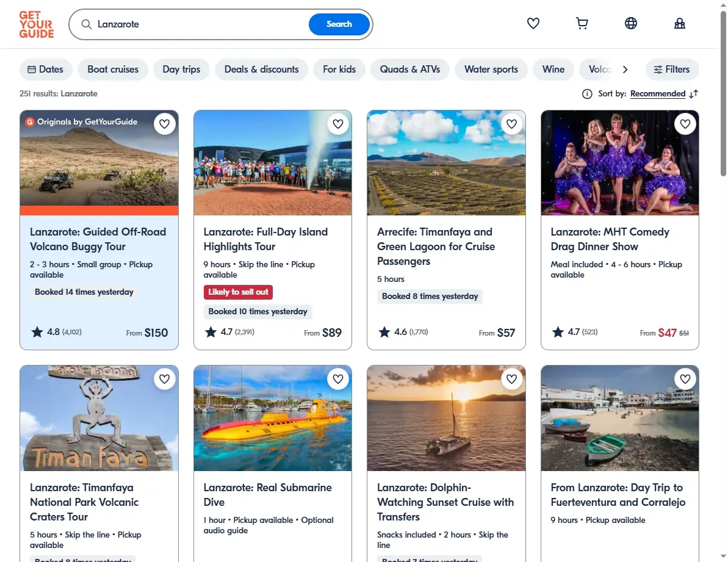Click the blue Search button
Image resolution: width=728 pixels, height=562 pixels.
(x=339, y=24)
